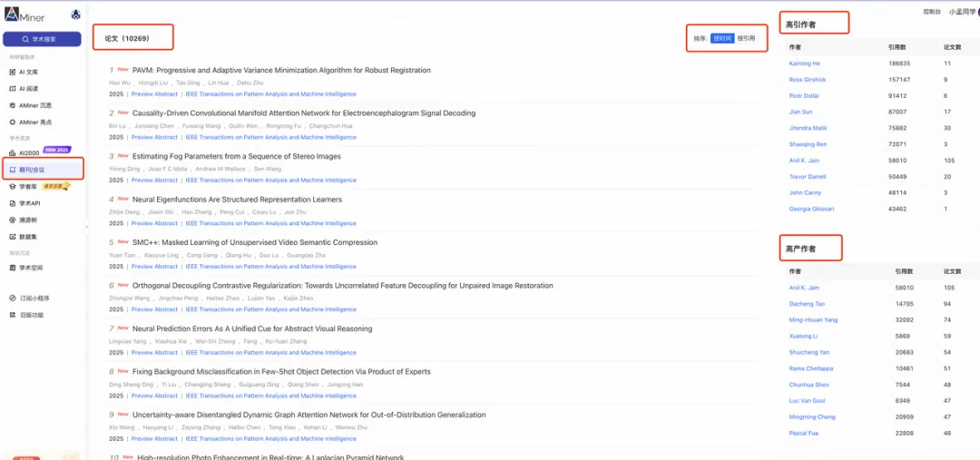980x460 pixels.
Task: Open Jian Sun author profile
Action: [800, 112]
